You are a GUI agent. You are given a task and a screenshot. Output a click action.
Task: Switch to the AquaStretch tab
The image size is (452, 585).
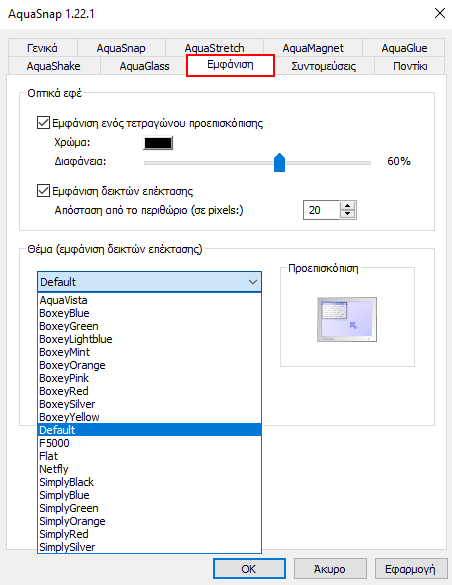coord(214,48)
